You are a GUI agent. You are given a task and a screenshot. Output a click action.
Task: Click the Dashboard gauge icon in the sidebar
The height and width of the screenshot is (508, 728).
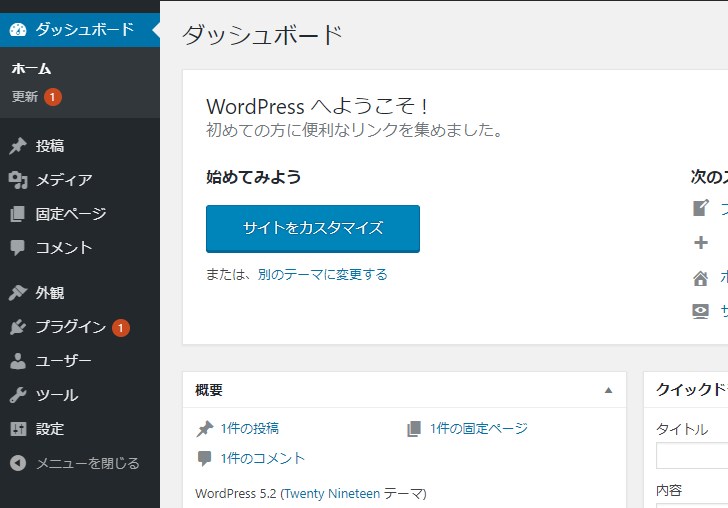point(18,30)
